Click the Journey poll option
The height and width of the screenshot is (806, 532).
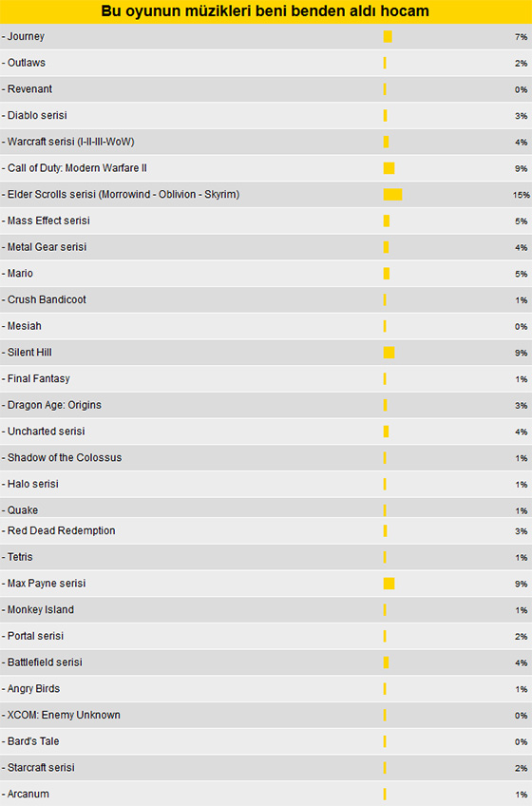pyautogui.click(x=266, y=36)
